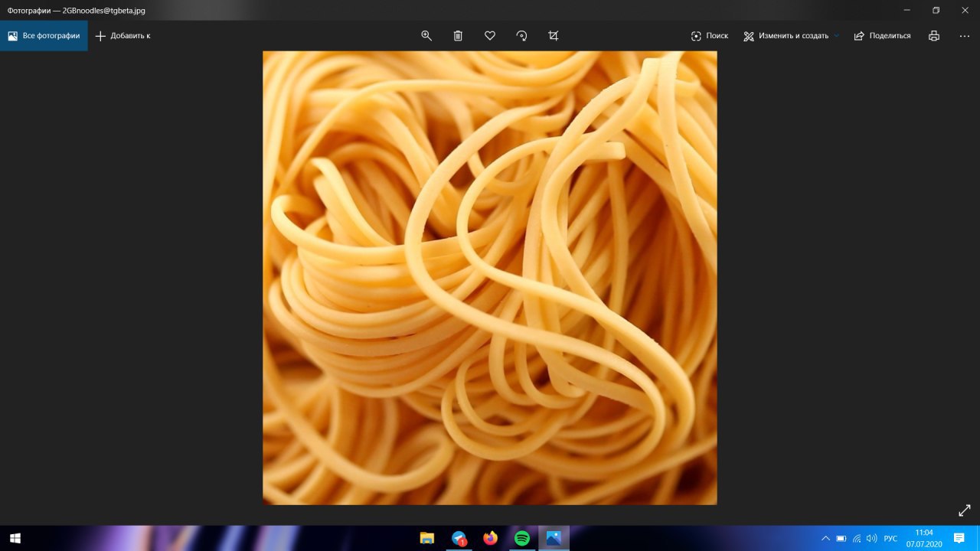
Task: Mark photo as favorite with the heart icon
Action: 490,36
